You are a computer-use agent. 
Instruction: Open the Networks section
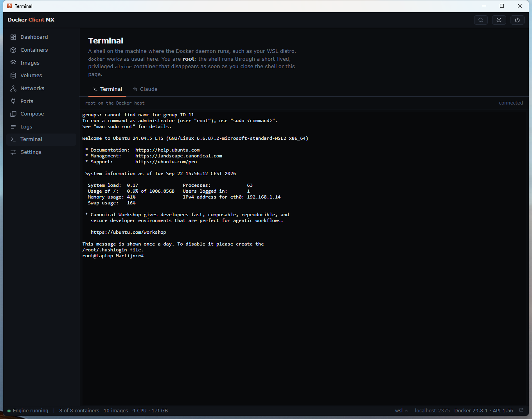click(x=41, y=88)
